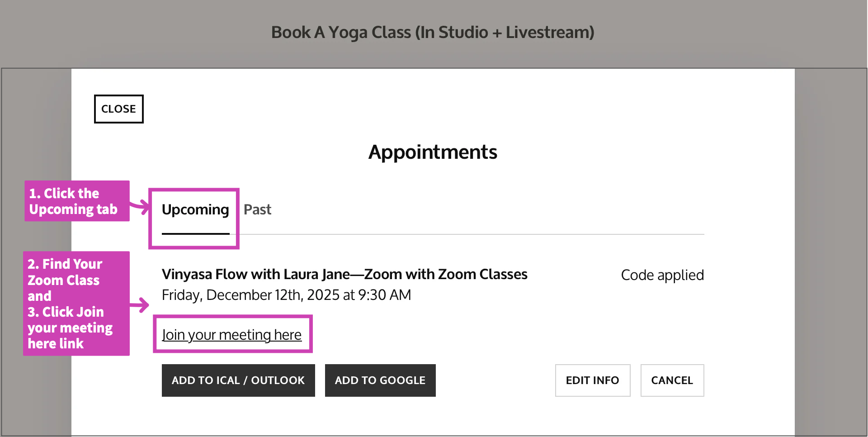Open the Past appointments tab
The width and height of the screenshot is (868, 437).
click(257, 210)
